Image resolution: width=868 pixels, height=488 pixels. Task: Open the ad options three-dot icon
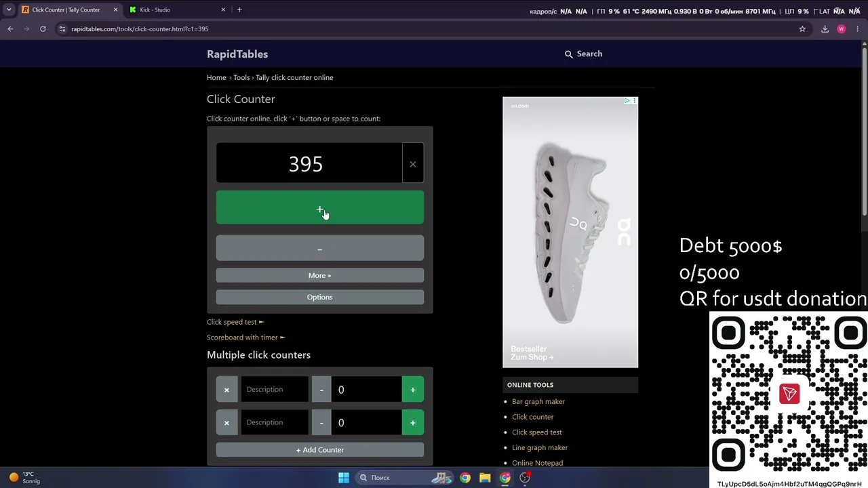pyautogui.click(x=635, y=101)
